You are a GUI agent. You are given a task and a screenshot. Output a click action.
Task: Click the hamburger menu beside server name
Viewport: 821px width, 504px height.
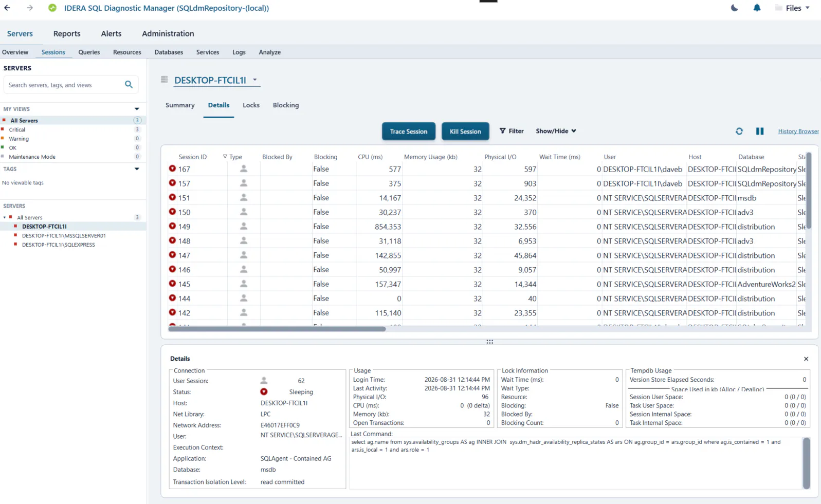pyautogui.click(x=165, y=80)
